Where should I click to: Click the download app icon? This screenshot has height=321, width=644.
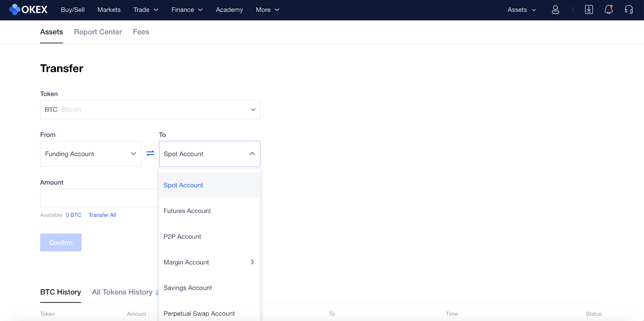tap(588, 10)
